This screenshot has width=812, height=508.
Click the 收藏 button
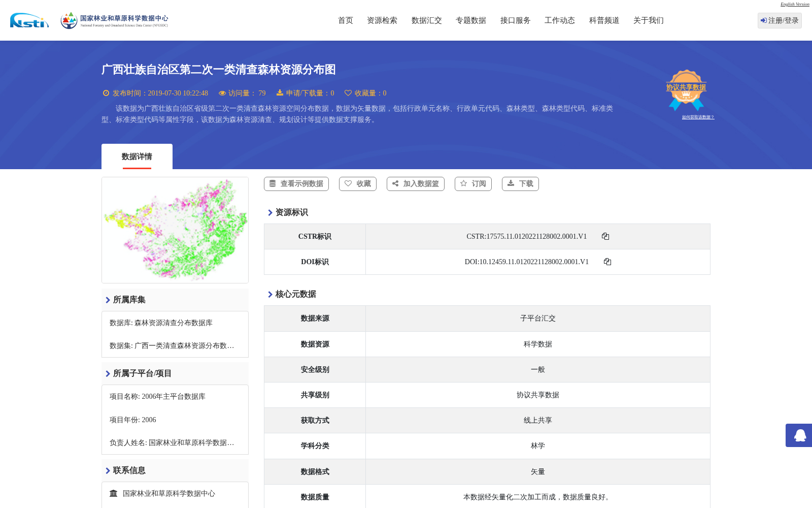(x=358, y=184)
